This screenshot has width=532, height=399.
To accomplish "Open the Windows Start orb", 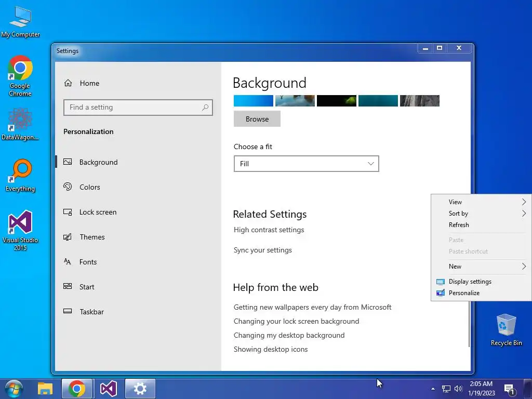I will tap(14, 389).
